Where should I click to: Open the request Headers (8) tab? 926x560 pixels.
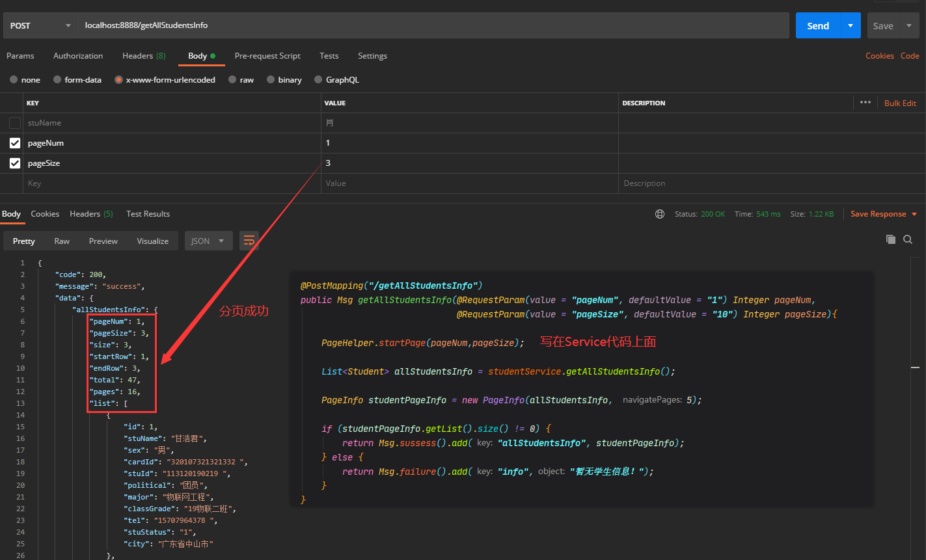click(x=144, y=56)
